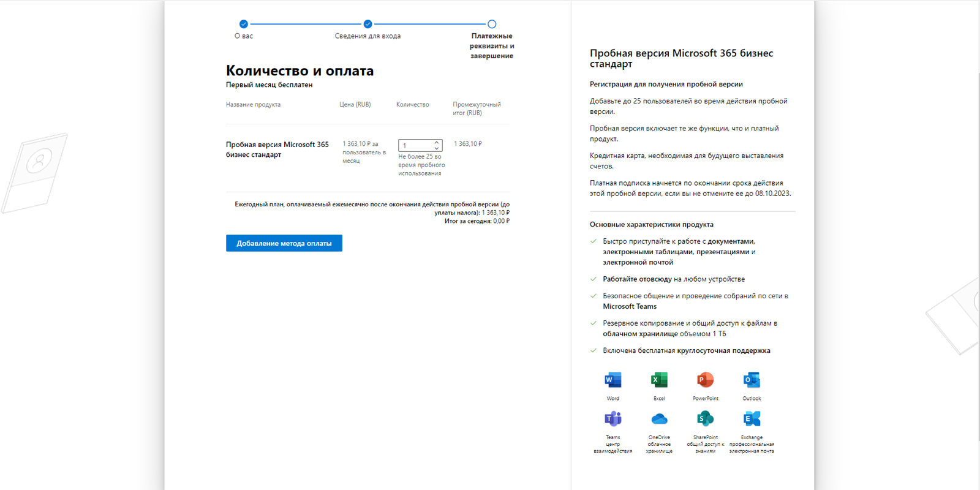Viewport: 980px width, 490px height.
Task: Click the Excel app icon
Action: coord(659,380)
